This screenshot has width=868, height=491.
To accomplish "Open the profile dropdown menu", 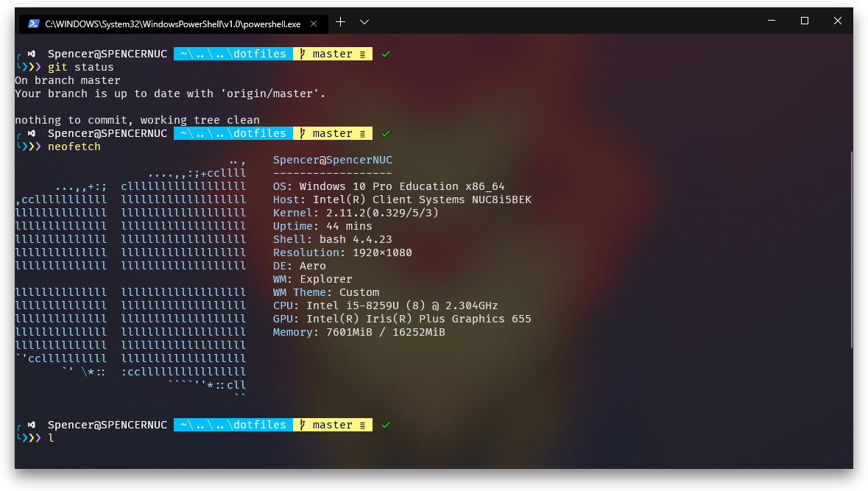I will pyautogui.click(x=364, y=22).
